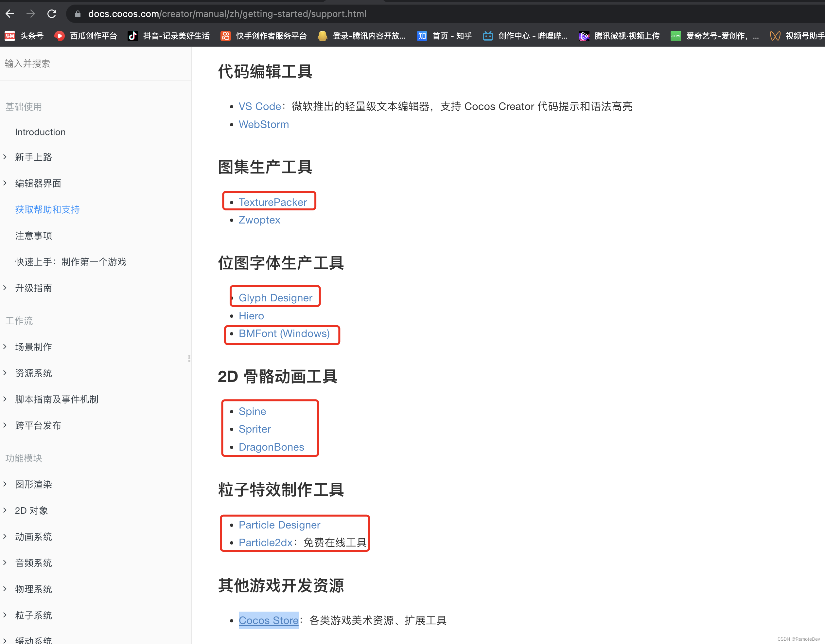Reload the page with refresh icon
The width and height of the screenshot is (825, 644).
tap(52, 14)
